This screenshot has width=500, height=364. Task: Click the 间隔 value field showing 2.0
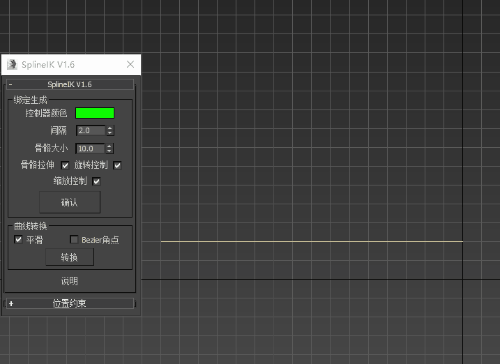point(91,130)
